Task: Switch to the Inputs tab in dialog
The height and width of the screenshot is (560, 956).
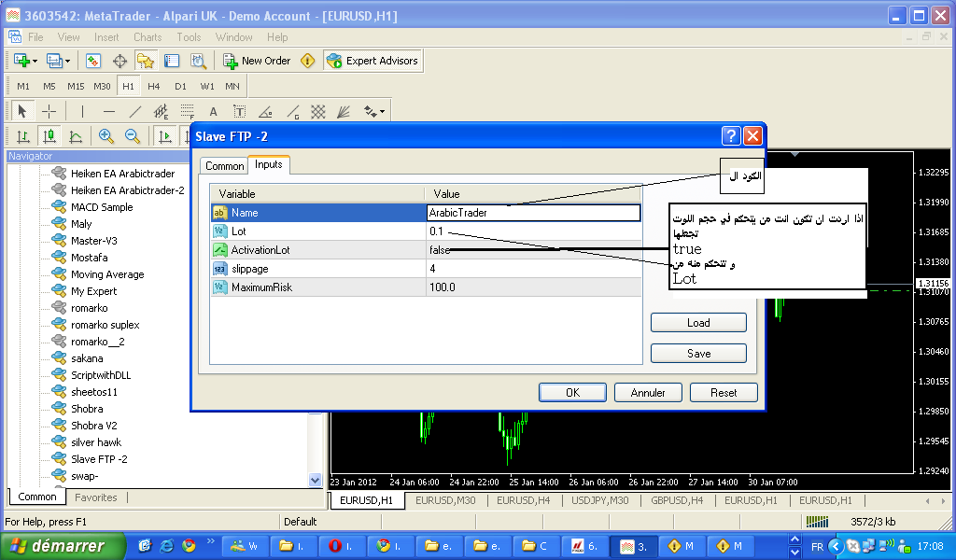Action: point(268,164)
